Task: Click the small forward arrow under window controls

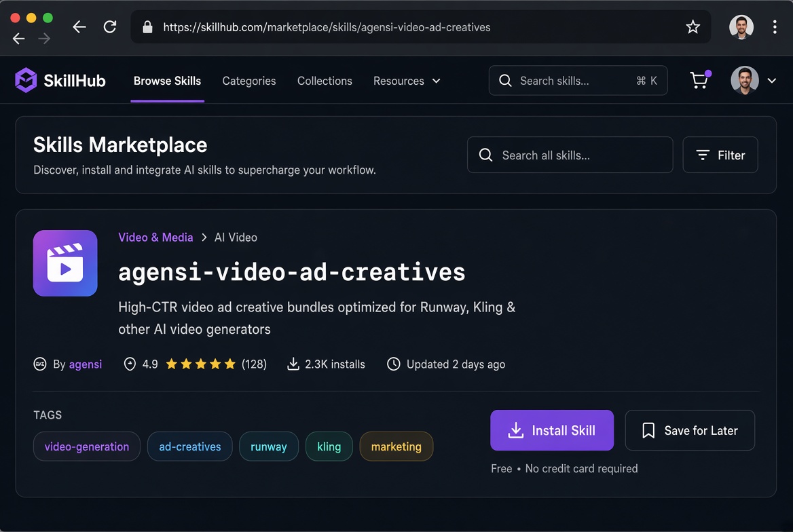Action: [45, 39]
